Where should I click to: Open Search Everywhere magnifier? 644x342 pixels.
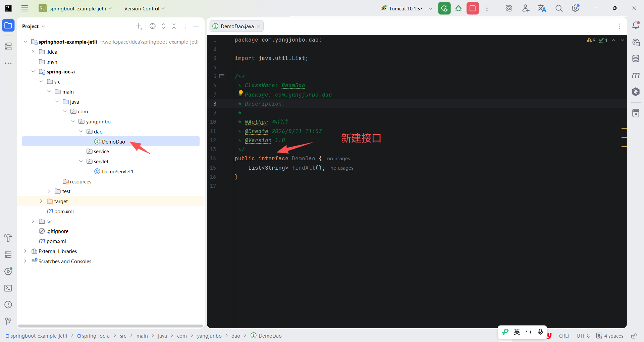(559, 8)
